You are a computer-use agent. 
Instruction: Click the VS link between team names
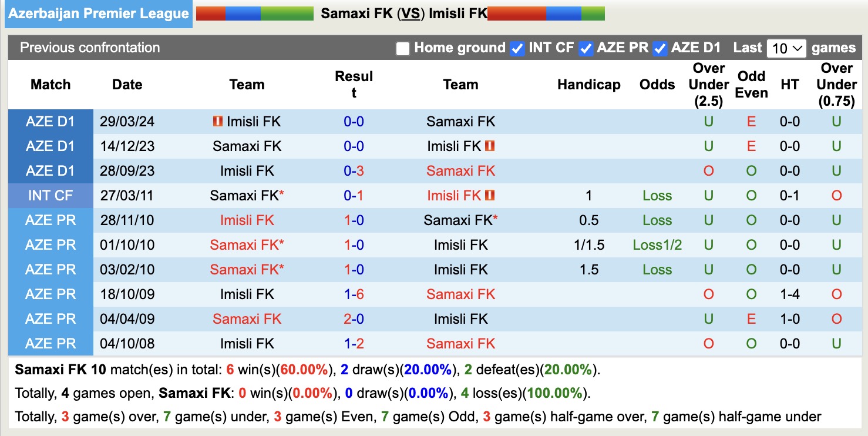tap(411, 14)
